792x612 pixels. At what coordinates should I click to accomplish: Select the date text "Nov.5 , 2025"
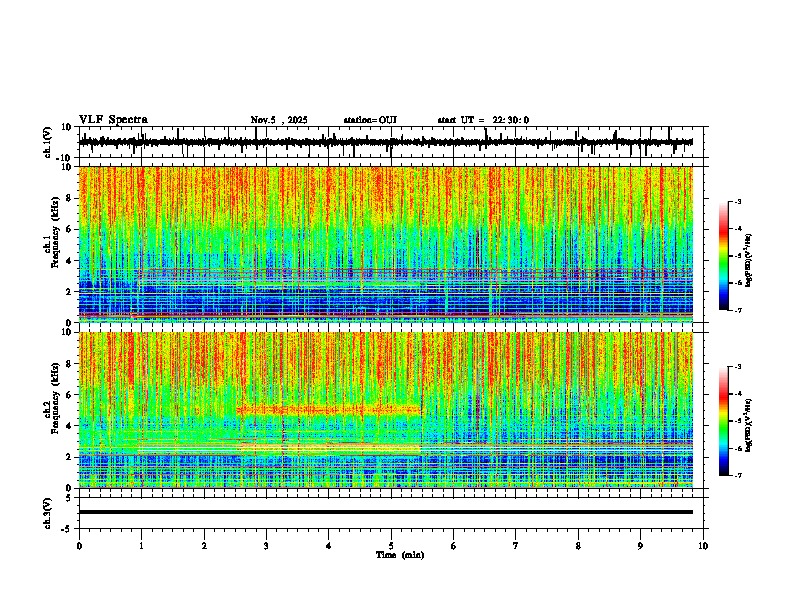click(279, 120)
